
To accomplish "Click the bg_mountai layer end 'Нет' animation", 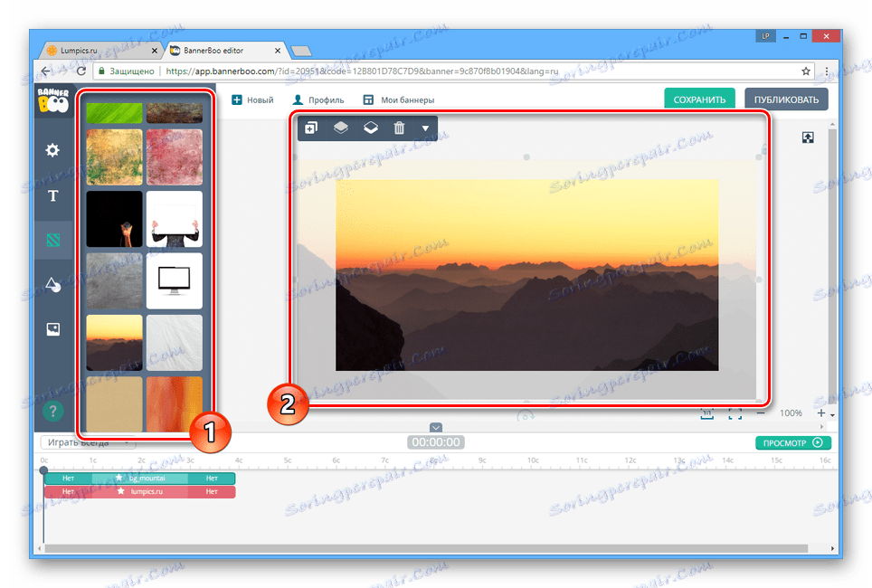I will coord(212,479).
